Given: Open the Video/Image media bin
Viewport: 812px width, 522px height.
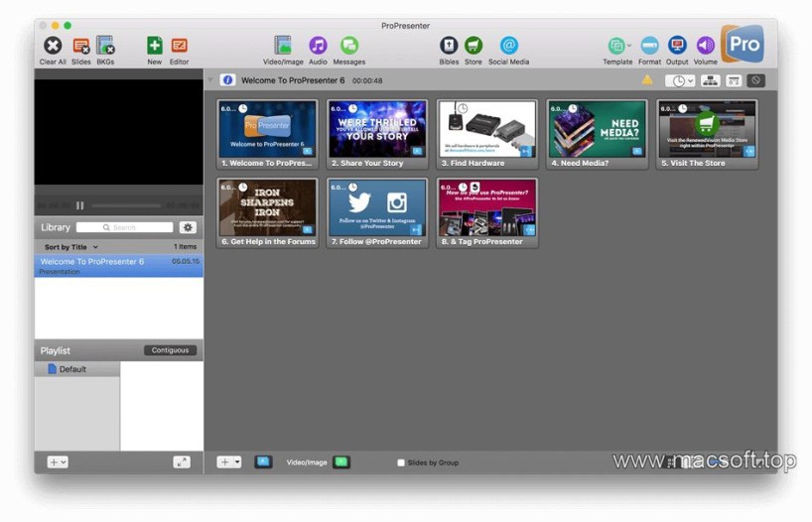Looking at the screenshot, I should [283, 46].
